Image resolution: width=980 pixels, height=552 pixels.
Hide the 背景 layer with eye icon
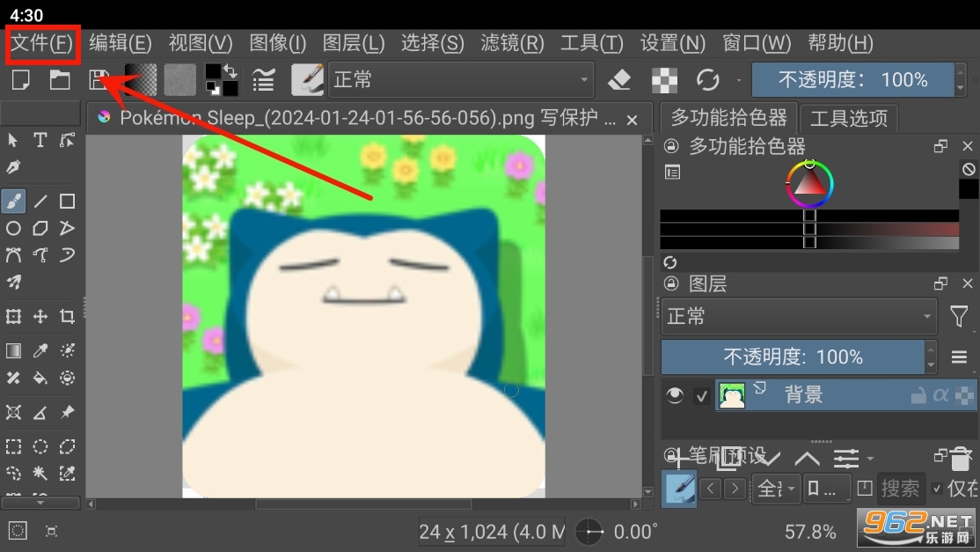tap(675, 395)
